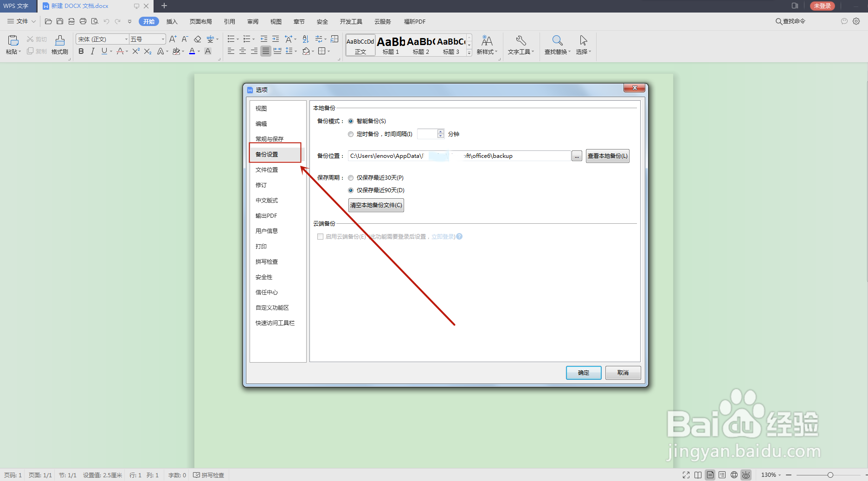Image resolution: width=868 pixels, height=481 pixels.
Task: Click the 取消 button
Action: (x=623, y=373)
